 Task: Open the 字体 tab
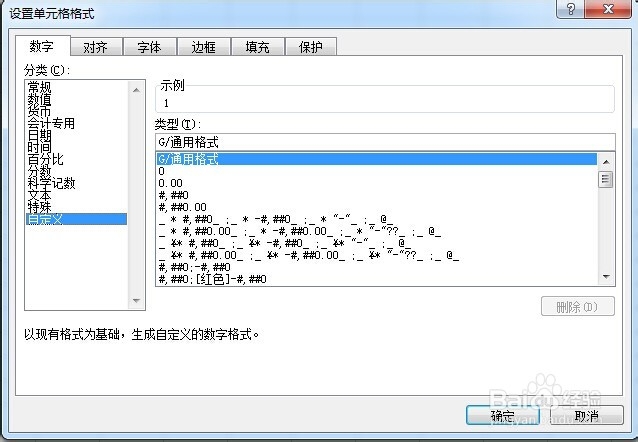coord(149,47)
